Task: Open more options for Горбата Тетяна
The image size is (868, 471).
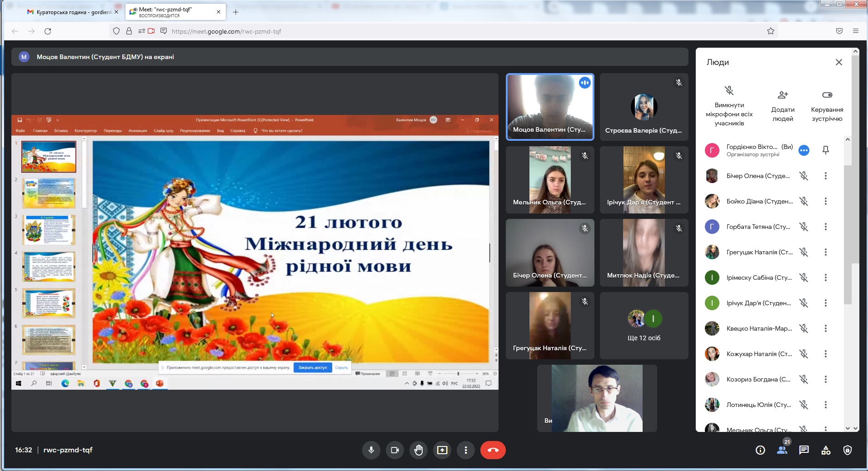Action: point(826,227)
